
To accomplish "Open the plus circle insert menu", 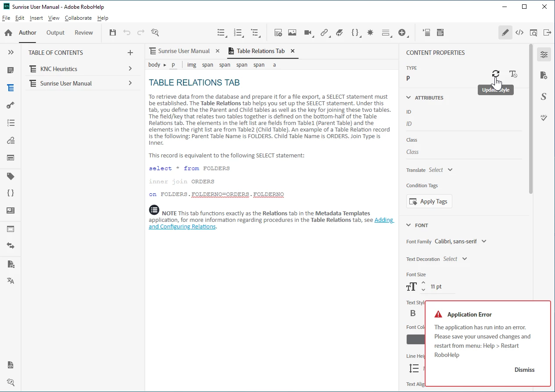I will click(x=402, y=32).
